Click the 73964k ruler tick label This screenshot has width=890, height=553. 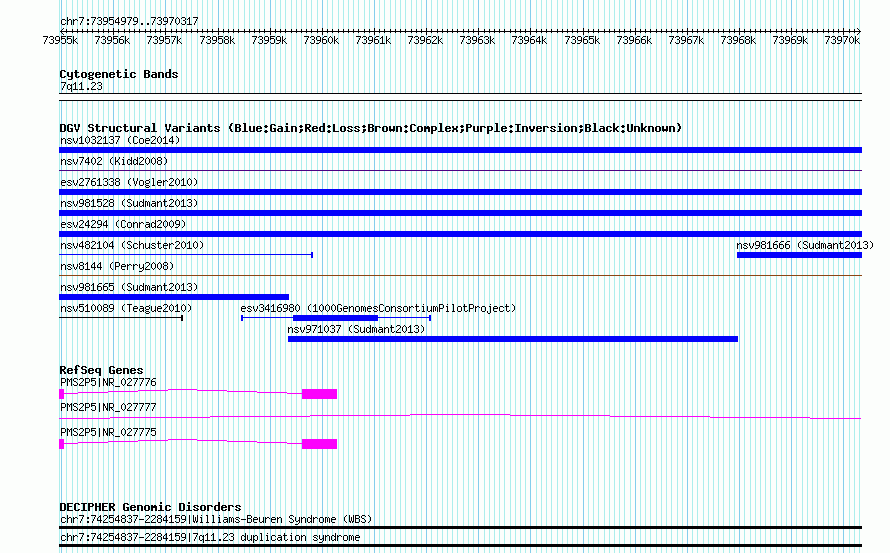[x=529, y=40]
